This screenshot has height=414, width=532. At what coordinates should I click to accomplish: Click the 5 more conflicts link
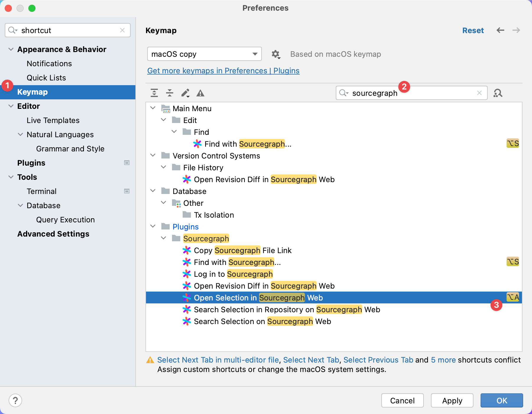[443, 360]
